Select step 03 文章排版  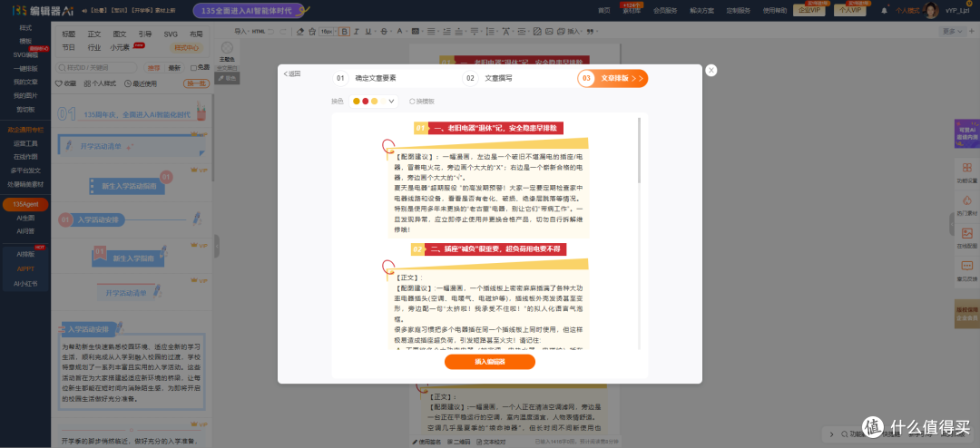coord(612,79)
